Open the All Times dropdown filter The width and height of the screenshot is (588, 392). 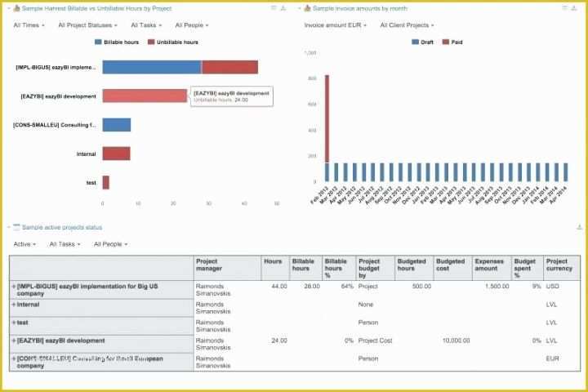pos(29,25)
